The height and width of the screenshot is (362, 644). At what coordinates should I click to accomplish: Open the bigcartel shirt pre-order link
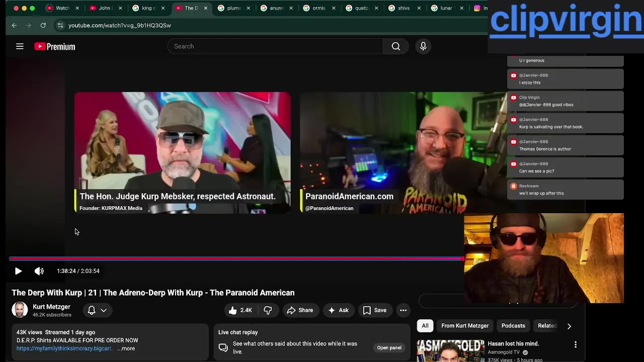(64, 348)
